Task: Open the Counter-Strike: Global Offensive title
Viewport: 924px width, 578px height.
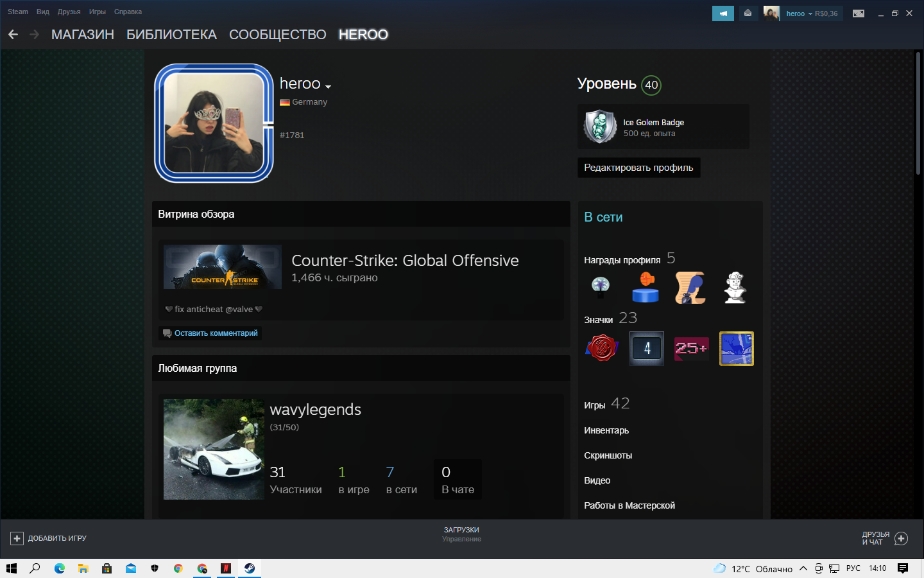Action: [405, 260]
